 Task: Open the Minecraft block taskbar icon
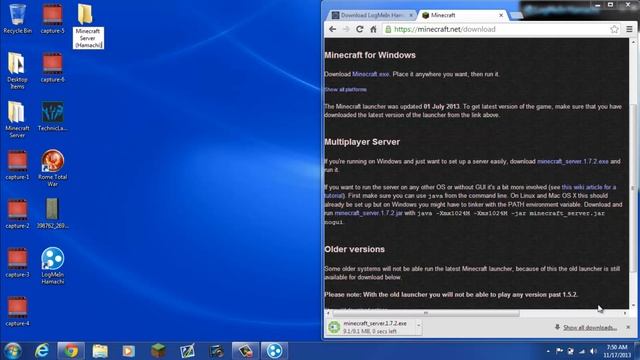[158, 351]
